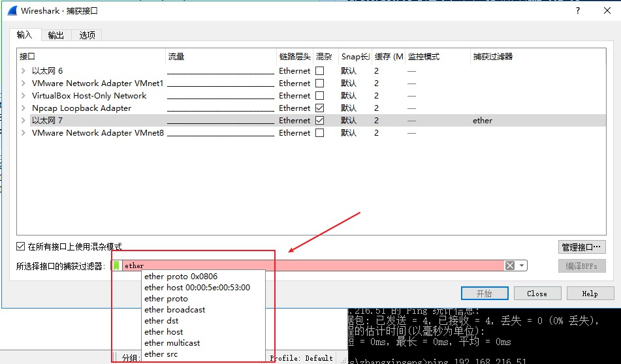Viewport: 621px width, 364px height.
Task: Click the 开始 start capture button
Action: tap(485, 293)
